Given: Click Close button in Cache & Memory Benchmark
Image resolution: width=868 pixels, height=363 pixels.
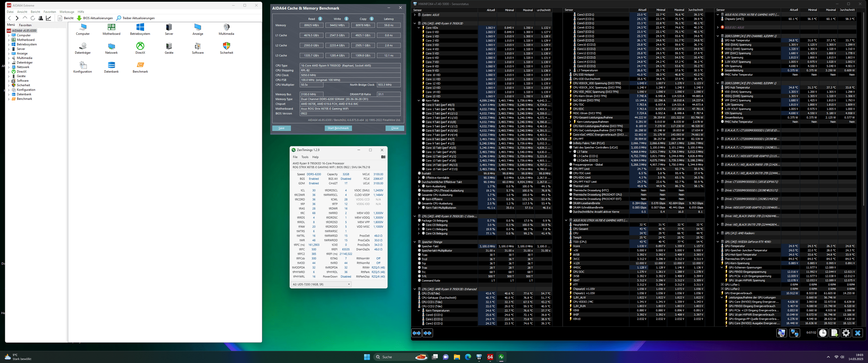Looking at the screenshot, I should (x=395, y=128).
